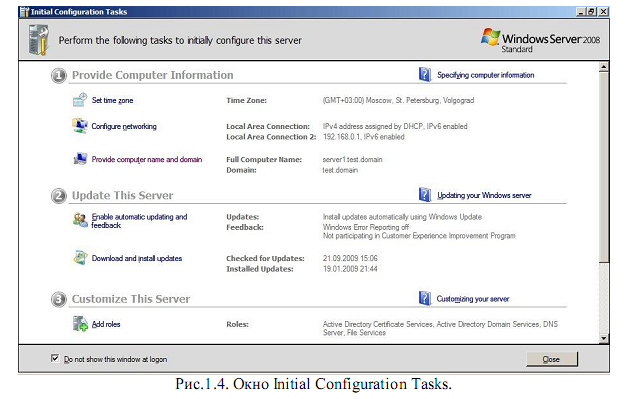This screenshot has width=628, height=399.
Task: Open Enable automatic updating and feedback link
Action: click(139, 221)
